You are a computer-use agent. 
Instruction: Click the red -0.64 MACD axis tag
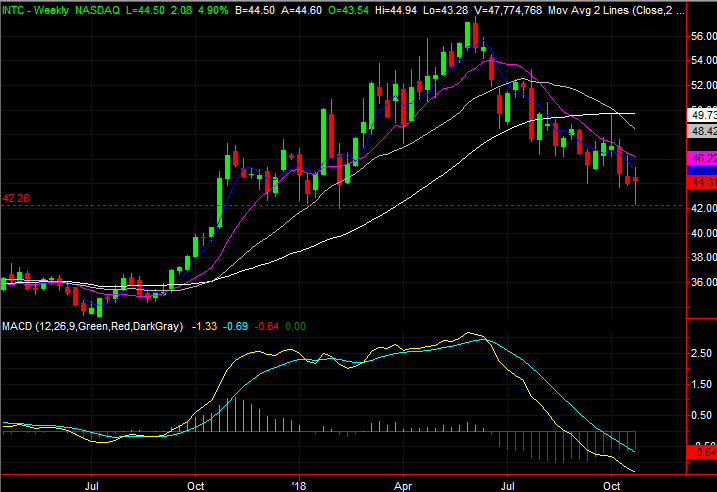click(702, 452)
